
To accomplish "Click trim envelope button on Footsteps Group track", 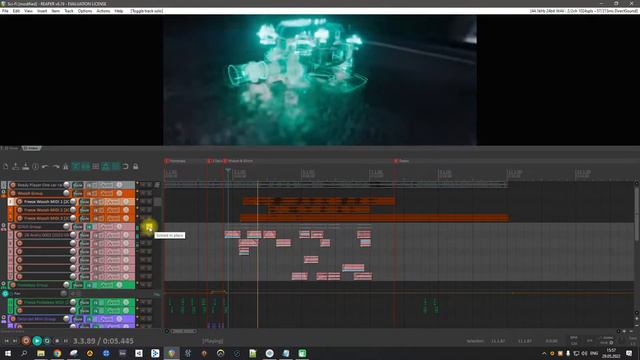I will point(107,285).
